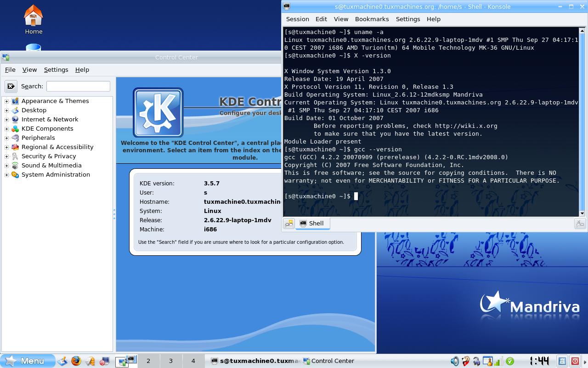Open the Control Center Settings menu

pyautogui.click(x=56, y=69)
